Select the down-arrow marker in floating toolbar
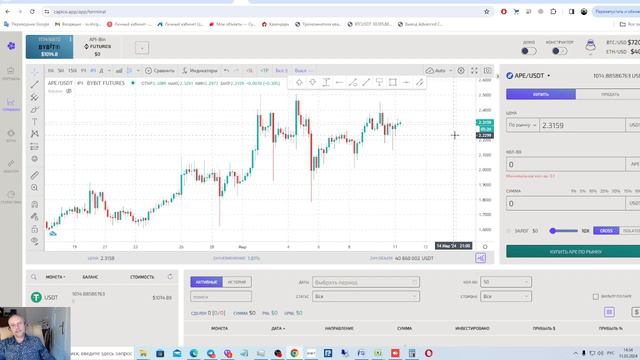 [312, 82]
